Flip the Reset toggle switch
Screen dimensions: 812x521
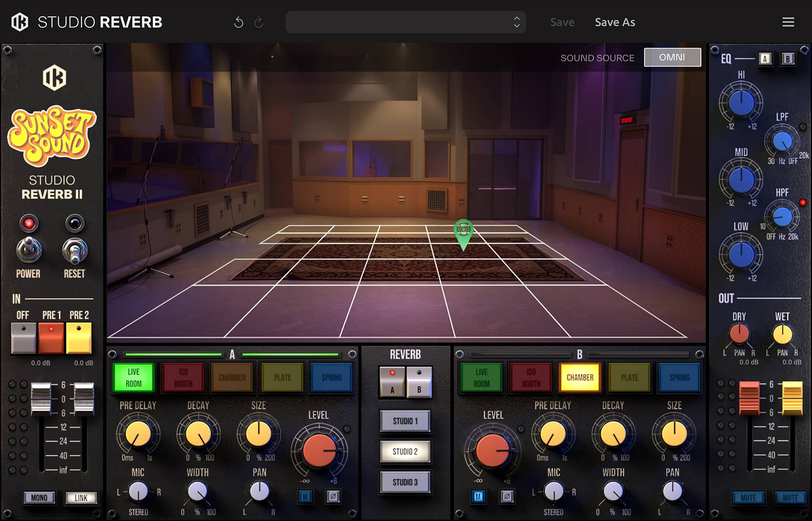75,251
